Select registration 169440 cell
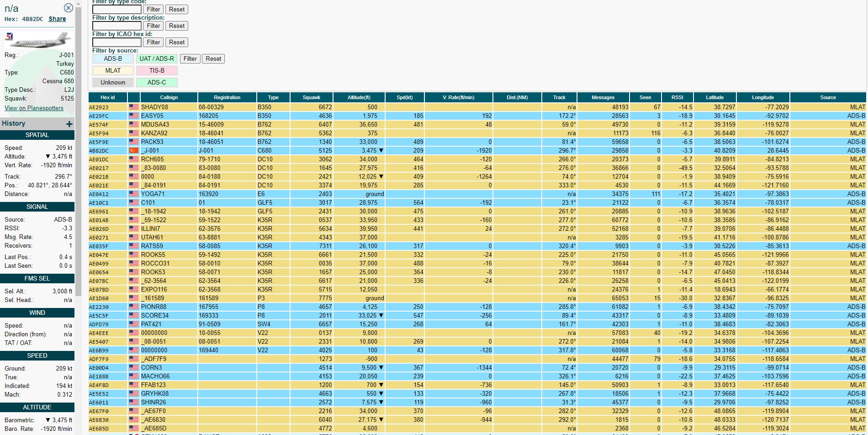 (x=227, y=350)
